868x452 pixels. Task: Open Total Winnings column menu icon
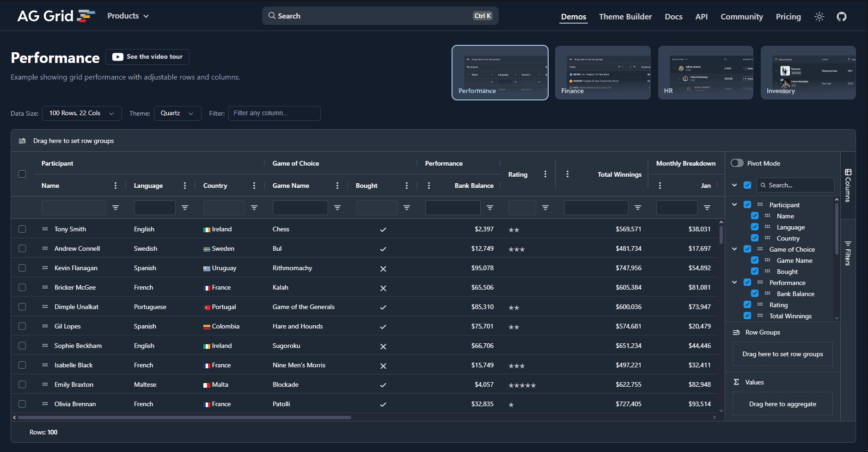click(568, 174)
